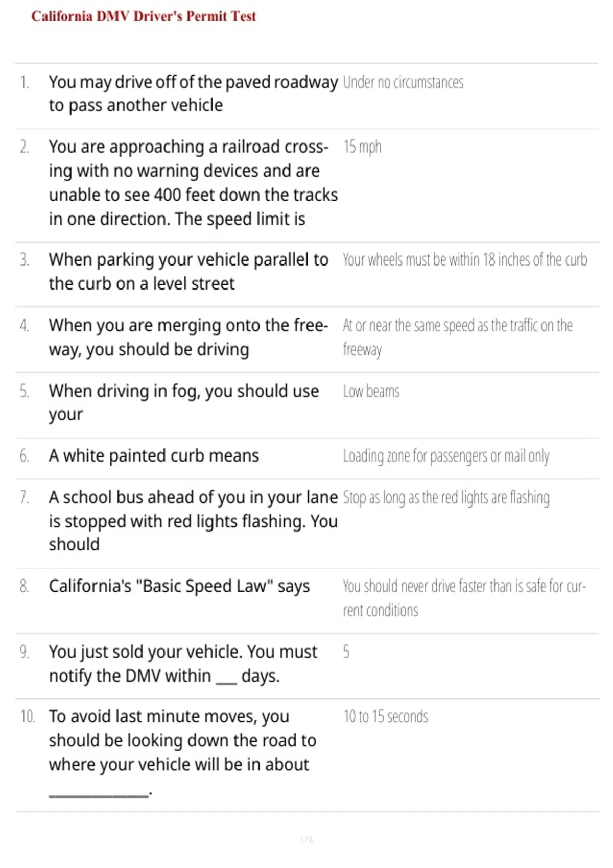Click the 'Loading zone for passengers or mail only' answer

446,456
